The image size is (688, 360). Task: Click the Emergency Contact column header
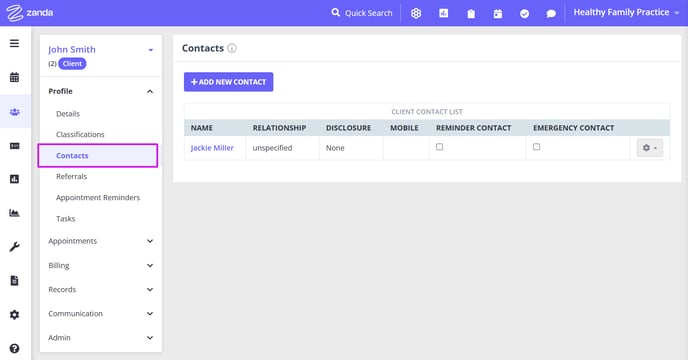click(573, 128)
